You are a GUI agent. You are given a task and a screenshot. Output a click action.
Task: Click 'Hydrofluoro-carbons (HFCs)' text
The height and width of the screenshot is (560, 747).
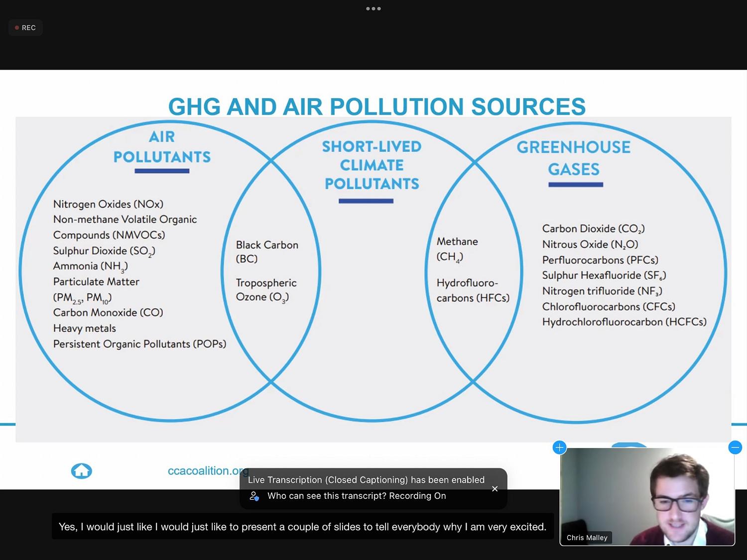pos(473,290)
